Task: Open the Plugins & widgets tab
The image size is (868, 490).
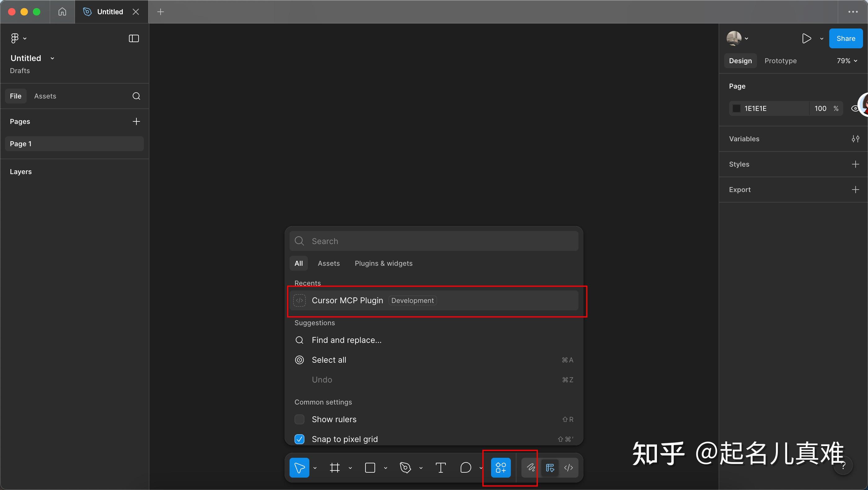Action: click(383, 263)
